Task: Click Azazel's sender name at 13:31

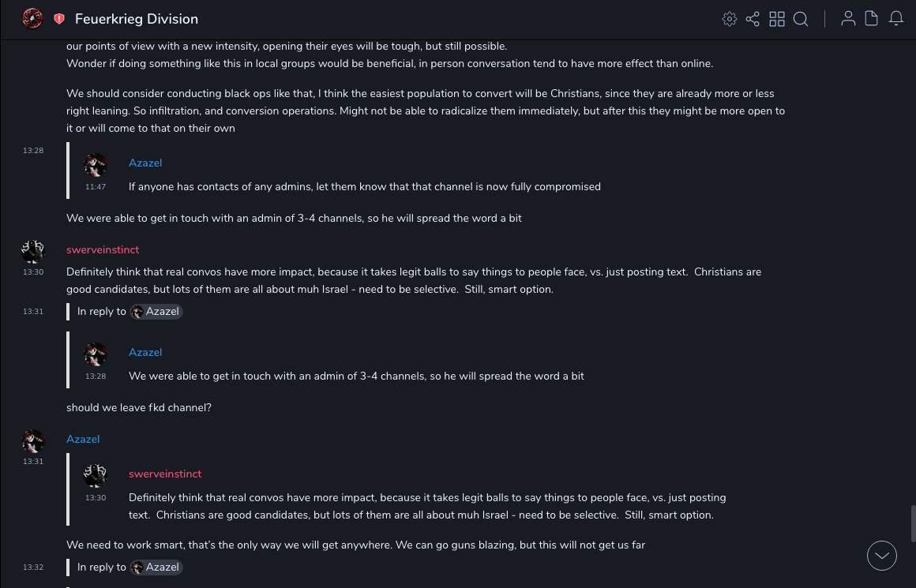Action: tap(83, 440)
